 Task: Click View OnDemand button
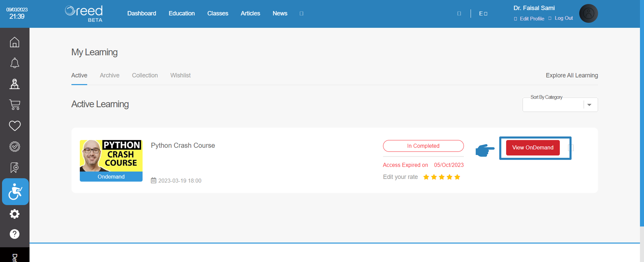[x=533, y=148]
